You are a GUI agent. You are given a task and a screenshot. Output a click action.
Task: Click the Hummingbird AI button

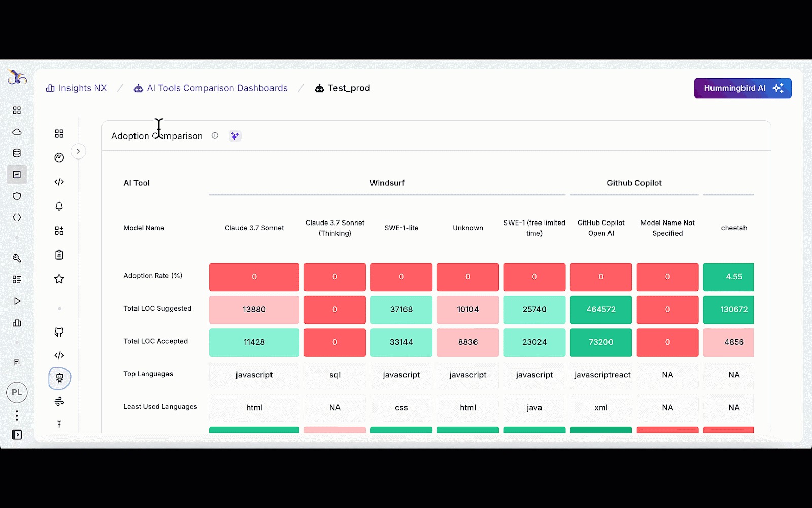point(742,88)
